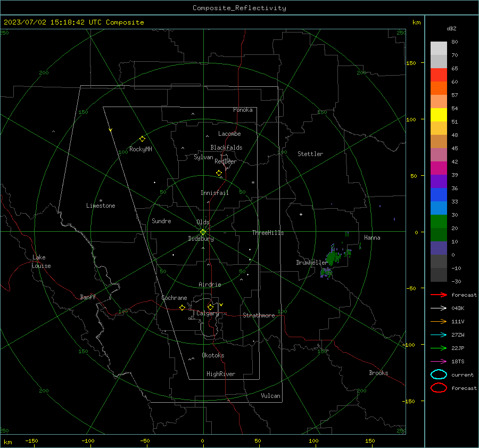Screen dimensions: 479x448
Task: Click the Hanna city label
Action: [372, 238]
